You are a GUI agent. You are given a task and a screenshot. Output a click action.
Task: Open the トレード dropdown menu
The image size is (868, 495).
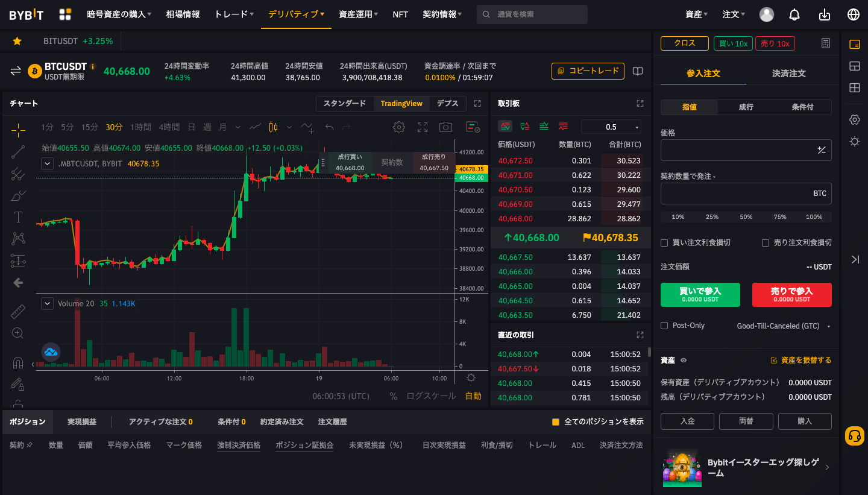coord(234,14)
